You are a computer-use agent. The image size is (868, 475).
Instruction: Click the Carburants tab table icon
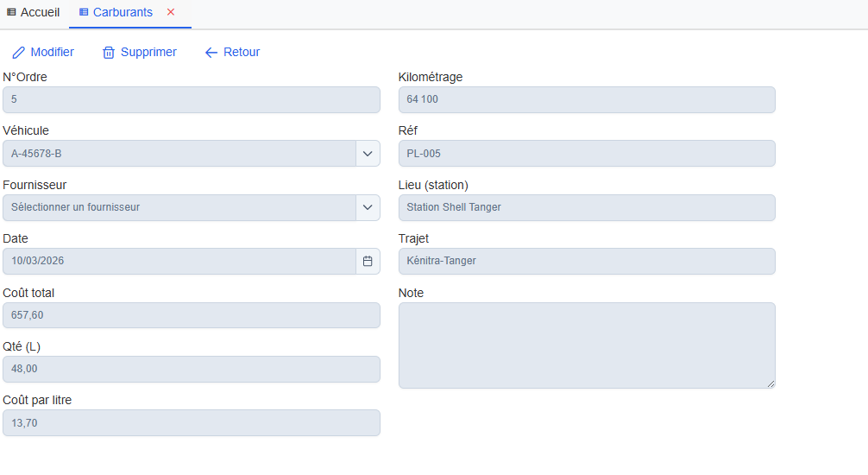click(x=84, y=13)
